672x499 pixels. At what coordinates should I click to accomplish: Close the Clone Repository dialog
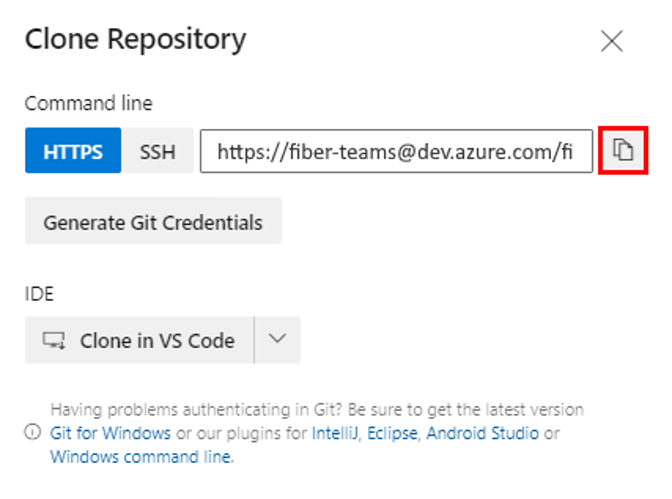611,41
